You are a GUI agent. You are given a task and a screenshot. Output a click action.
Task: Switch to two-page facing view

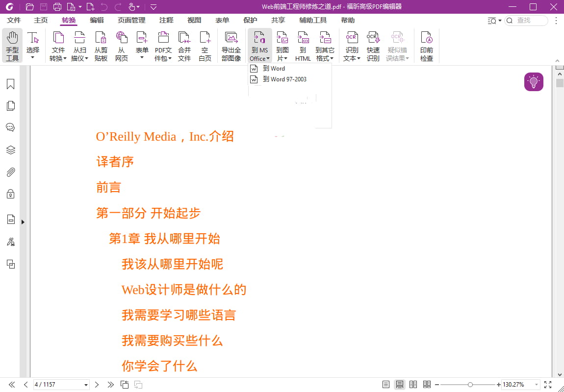[413, 385]
